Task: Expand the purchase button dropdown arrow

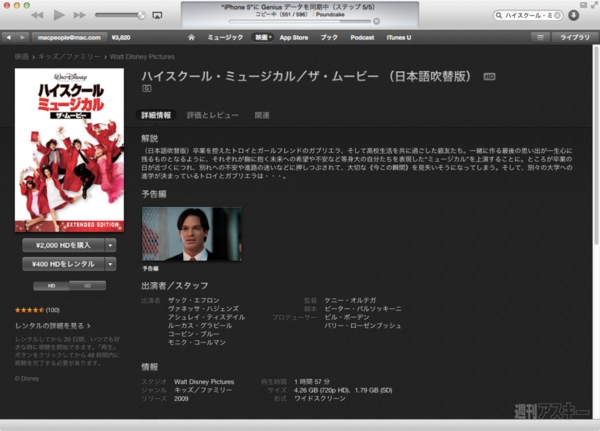Action: pyautogui.click(x=110, y=245)
